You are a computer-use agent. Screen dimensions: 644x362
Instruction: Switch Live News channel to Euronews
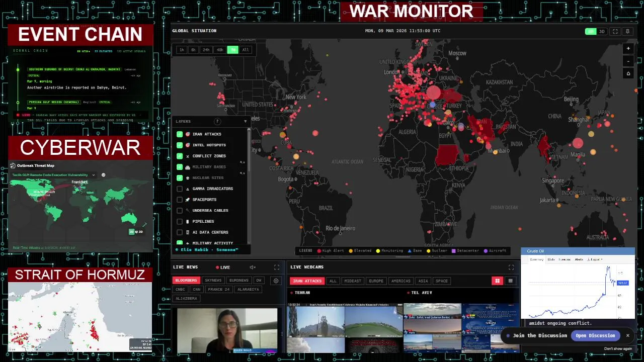[x=238, y=281]
